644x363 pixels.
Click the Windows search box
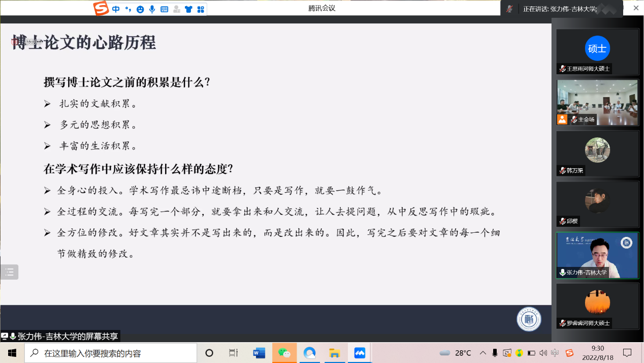[111, 353]
